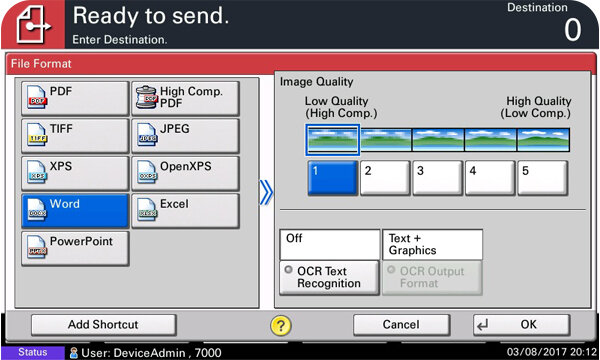This screenshot has height=360, width=600.
Task: Click the File Format title bar
Action: [301, 64]
